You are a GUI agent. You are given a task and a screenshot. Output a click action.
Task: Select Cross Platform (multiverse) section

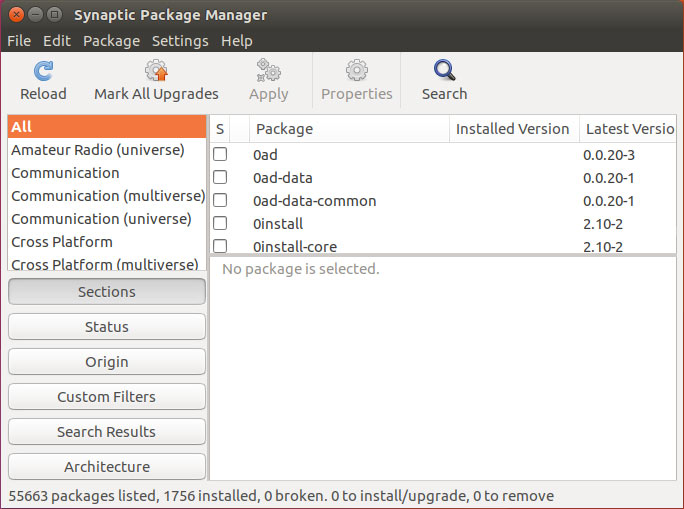pyautogui.click(x=107, y=263)
